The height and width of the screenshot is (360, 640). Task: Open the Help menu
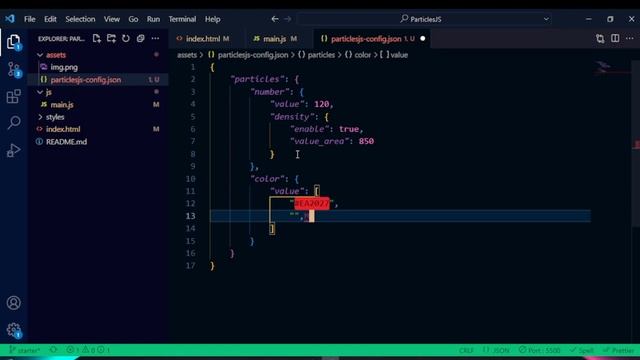pos(212,19)
